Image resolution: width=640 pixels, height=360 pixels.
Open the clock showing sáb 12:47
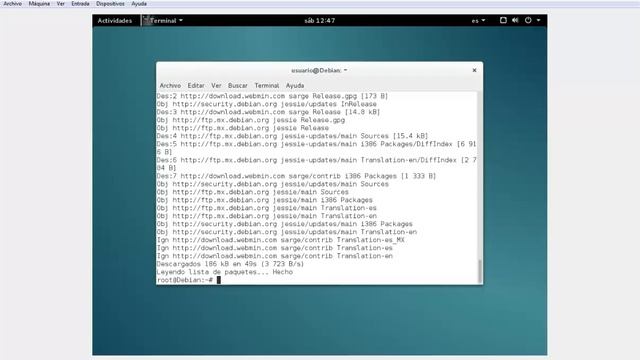(x=320, y=20)
